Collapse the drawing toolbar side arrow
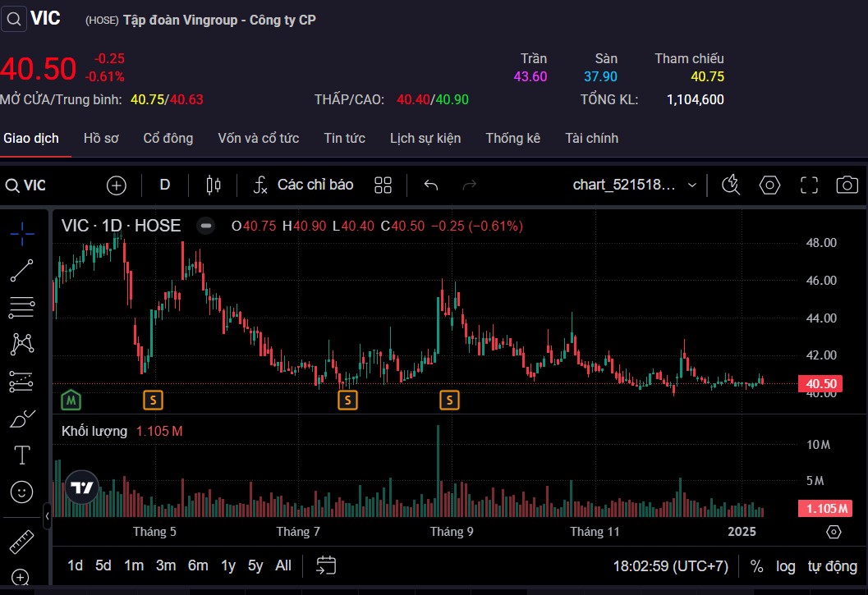This screenshot has width=868, height=595. (x=47, y=516)
